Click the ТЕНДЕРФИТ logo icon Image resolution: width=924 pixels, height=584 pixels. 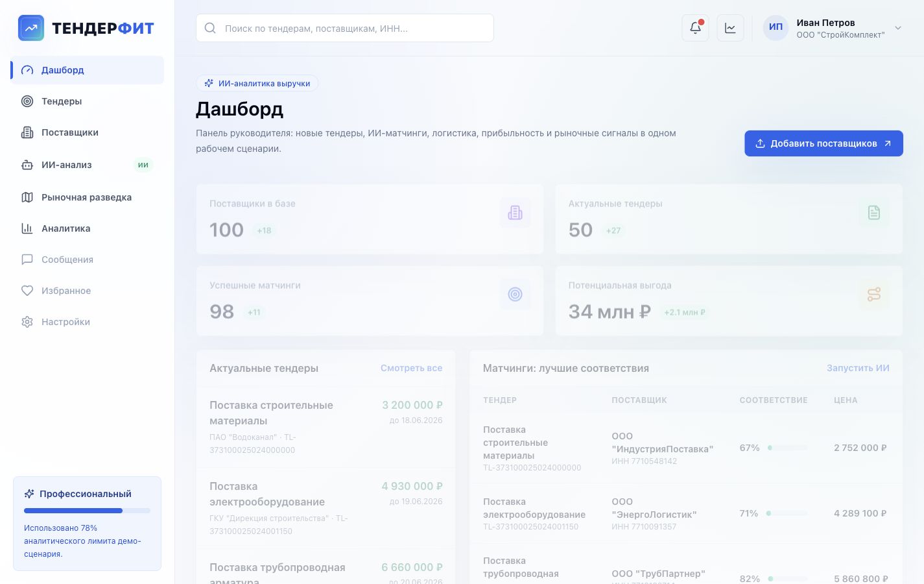31,28
